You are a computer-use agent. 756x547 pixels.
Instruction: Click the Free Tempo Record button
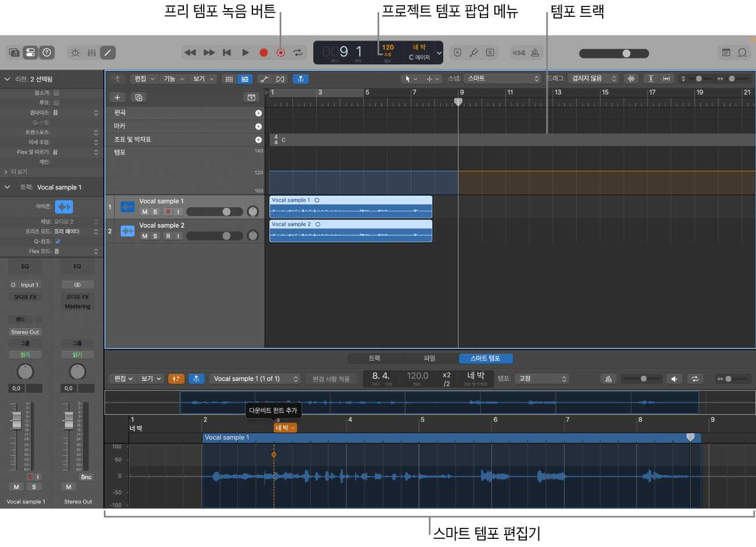click(x=281, y=53)
